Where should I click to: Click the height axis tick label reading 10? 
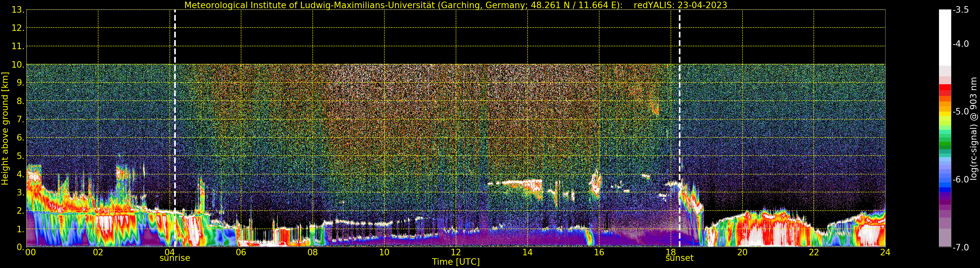pos(18,65)
